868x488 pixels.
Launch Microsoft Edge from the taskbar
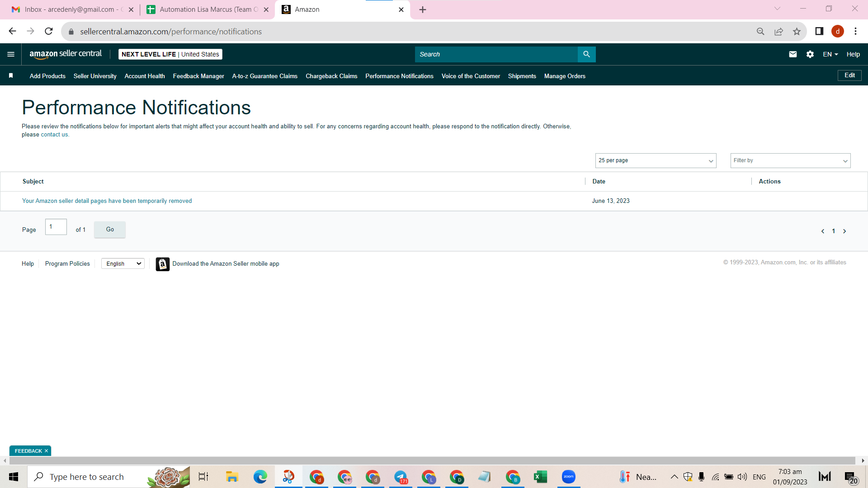(x=260, y=477)
